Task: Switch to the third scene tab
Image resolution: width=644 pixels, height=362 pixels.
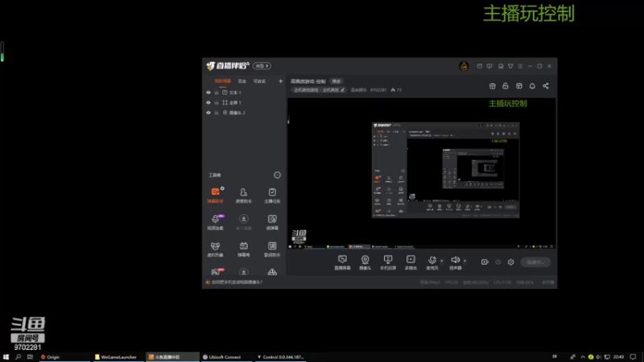Action: point(259,81)
